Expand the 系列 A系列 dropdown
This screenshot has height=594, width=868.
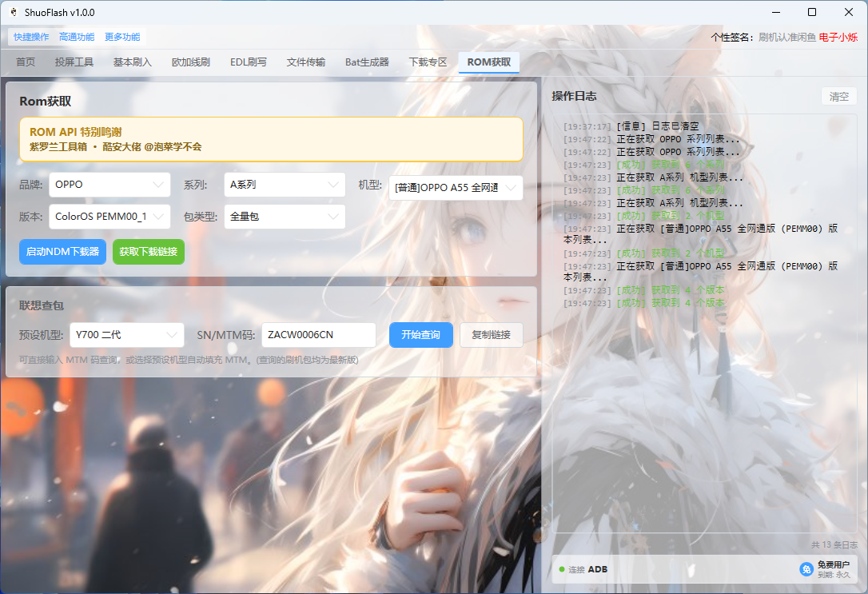285,185
